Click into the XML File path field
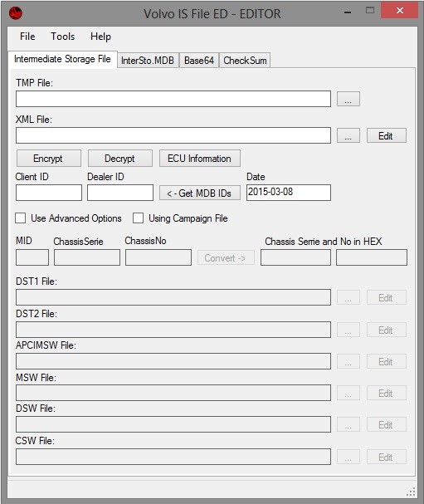Image resolution: width=424 pixels, height=504 pixels. (173, 135)
